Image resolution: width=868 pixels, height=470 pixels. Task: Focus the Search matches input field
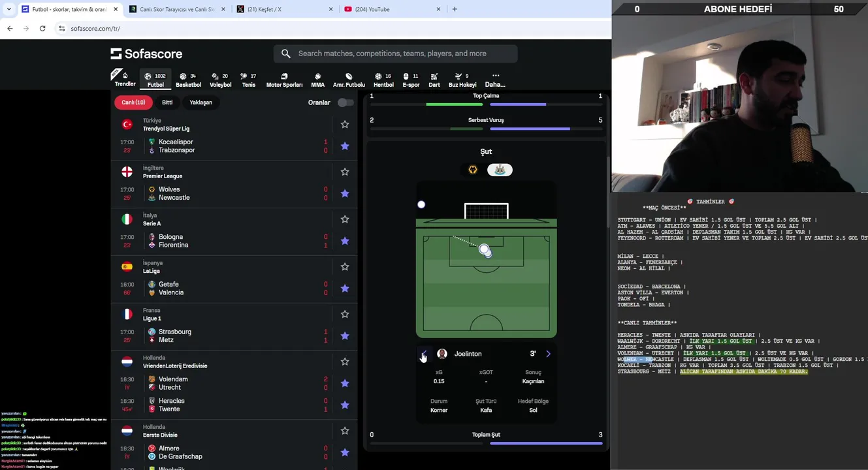pyautogui.click(x=395, y=54)
